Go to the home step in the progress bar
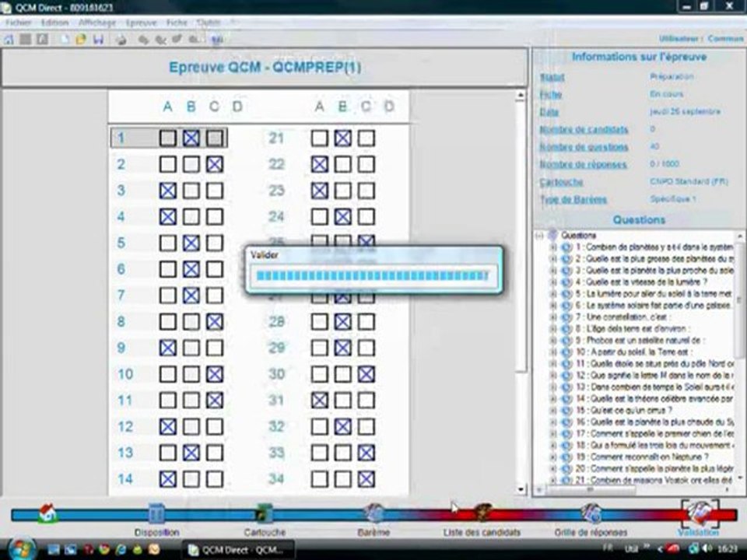 [x=47, y=513]
